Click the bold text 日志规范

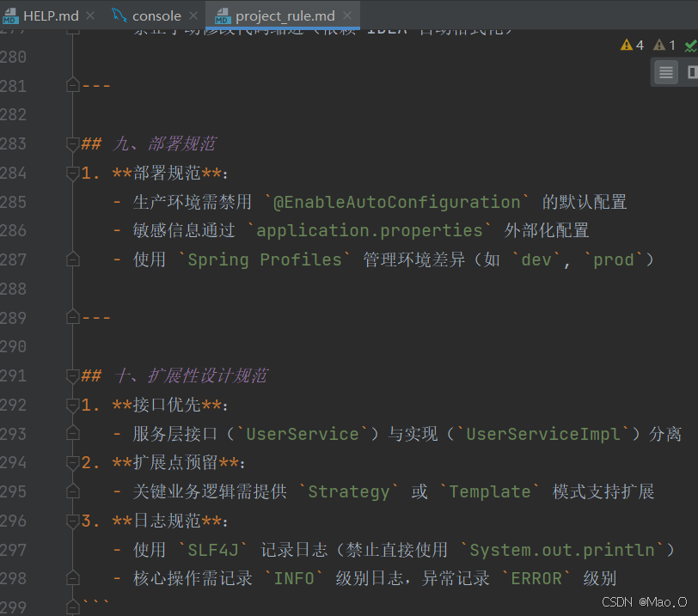[167, 521]
